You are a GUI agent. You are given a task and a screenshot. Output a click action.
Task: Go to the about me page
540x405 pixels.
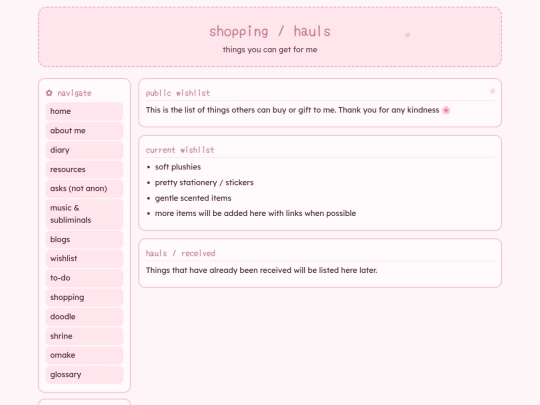pos(84,131)
